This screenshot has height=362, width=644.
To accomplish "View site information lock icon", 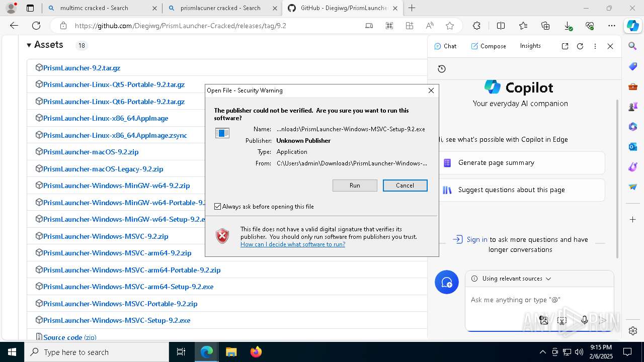I will tap(63, 26).
